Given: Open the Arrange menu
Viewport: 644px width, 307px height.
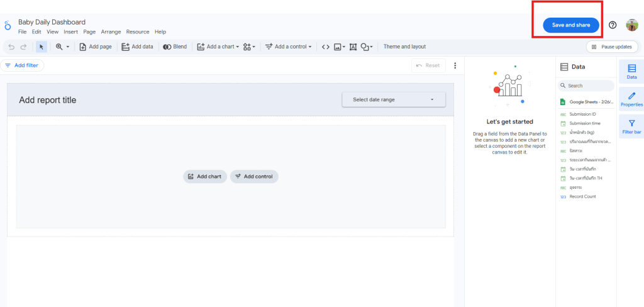Looking at the screenshot, I should (x=111, y=31).
